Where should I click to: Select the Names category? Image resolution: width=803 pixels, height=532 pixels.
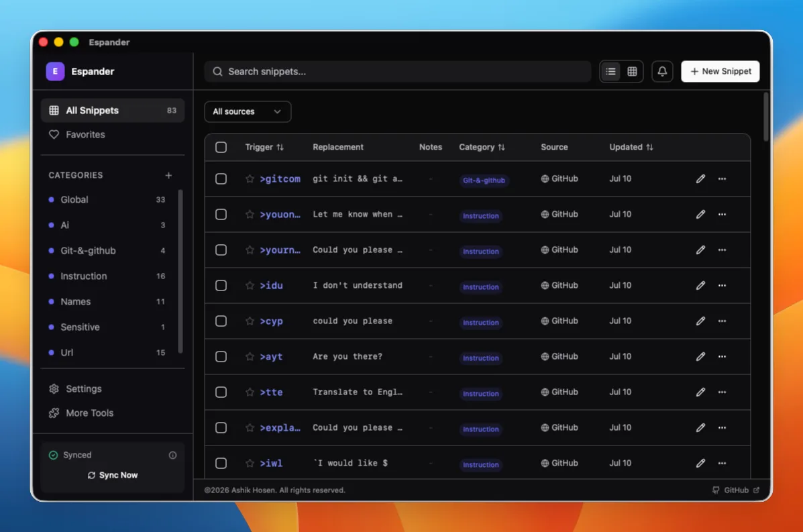click(x=109, y=302)
